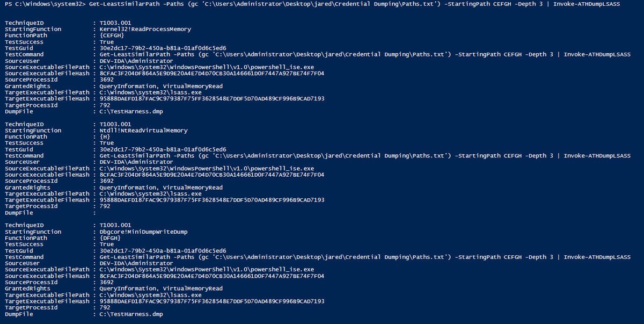The width and height of the screenshot is (644, 324).
Task: Click the third block's C:\TestHarness.dmp dump file
Action: (x=131, y=314)
